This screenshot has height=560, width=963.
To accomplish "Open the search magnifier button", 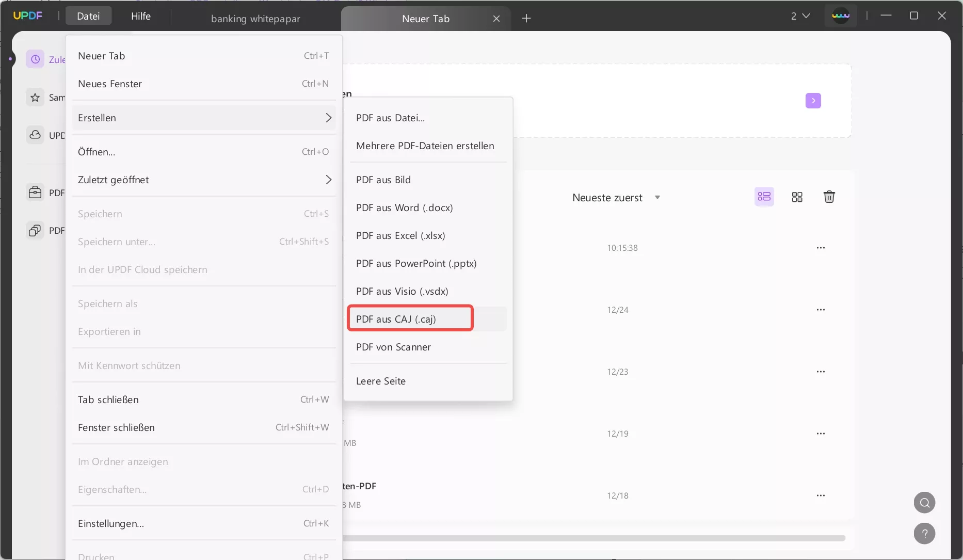I will pos(925,503).
